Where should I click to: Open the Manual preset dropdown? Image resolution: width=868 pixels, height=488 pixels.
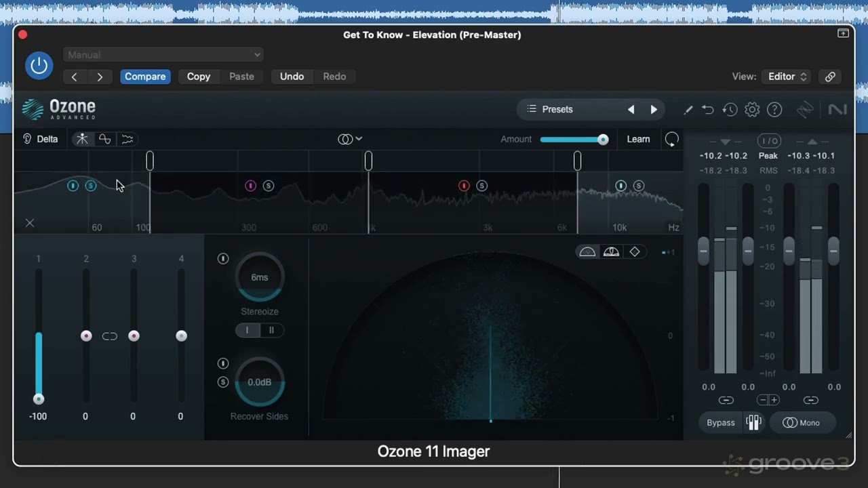(x=163, y=54)
